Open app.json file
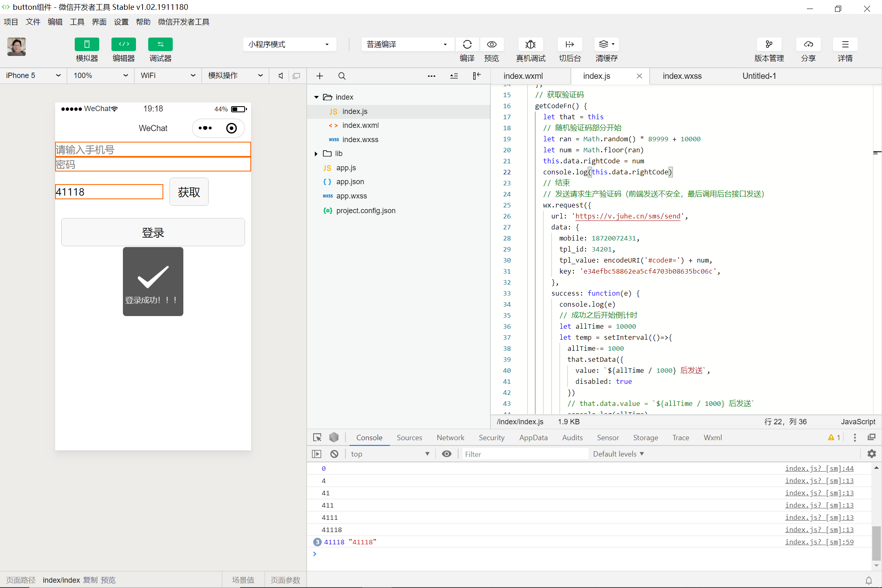Image resolution: width=882 pixels, height=588 pixels. (350, 182)
